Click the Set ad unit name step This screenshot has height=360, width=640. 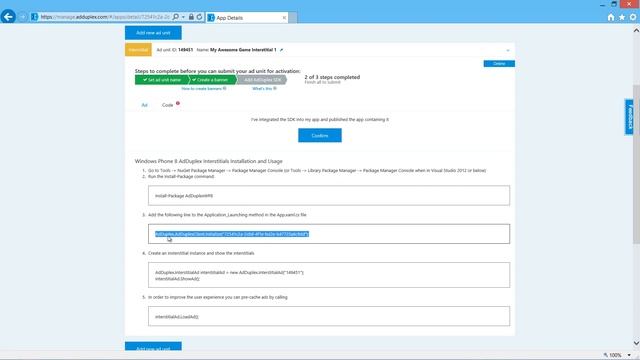[x=162, y=80]
